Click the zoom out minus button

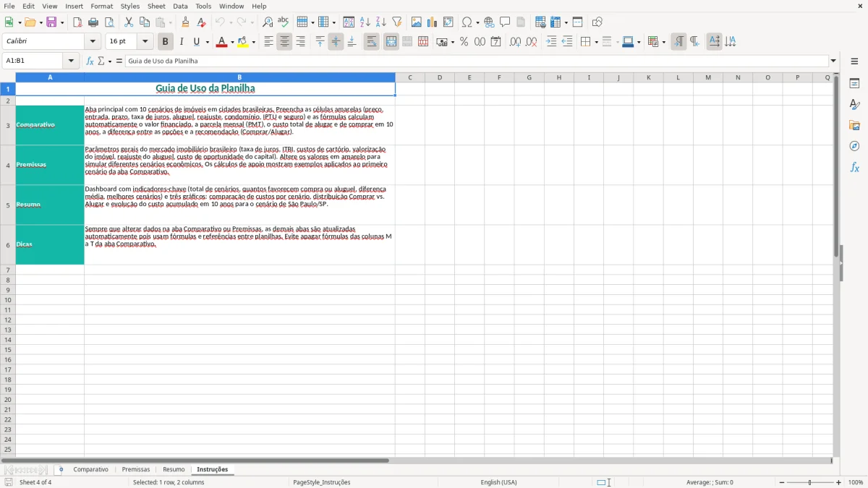coord(782,482)
